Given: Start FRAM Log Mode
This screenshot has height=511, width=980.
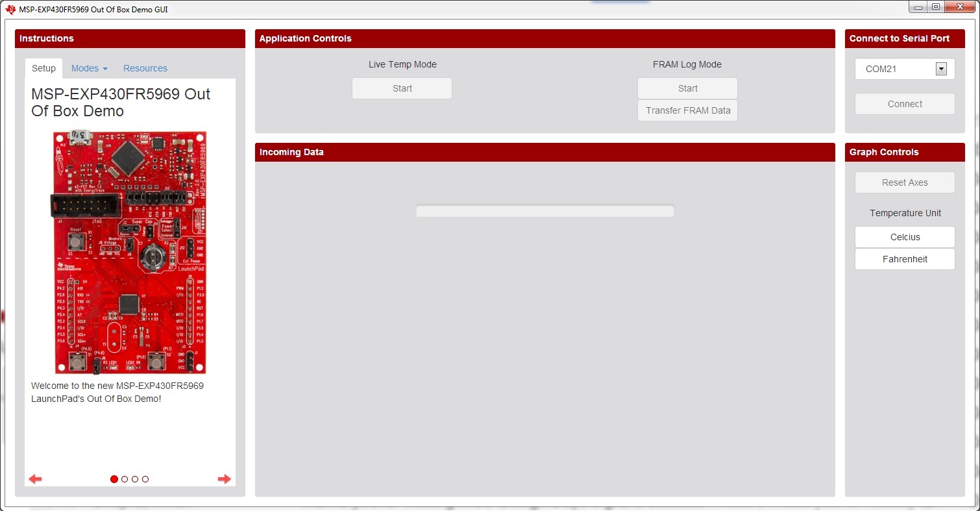Looking at the screenshot, I should click(x=687, y=88).
